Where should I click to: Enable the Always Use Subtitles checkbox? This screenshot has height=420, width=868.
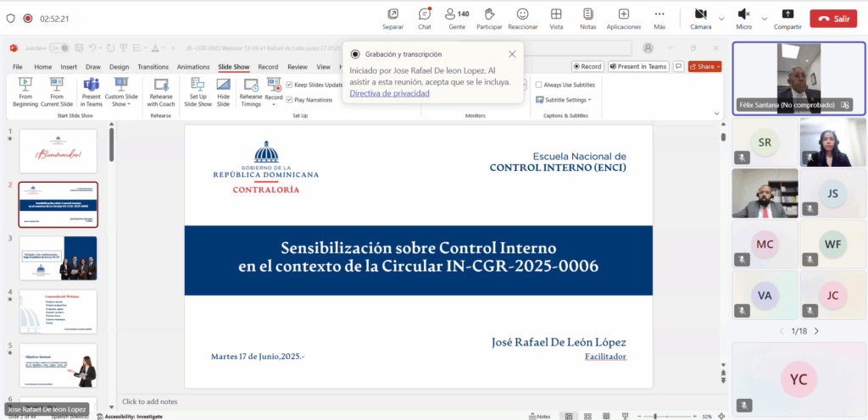click(x=539, y=85)
